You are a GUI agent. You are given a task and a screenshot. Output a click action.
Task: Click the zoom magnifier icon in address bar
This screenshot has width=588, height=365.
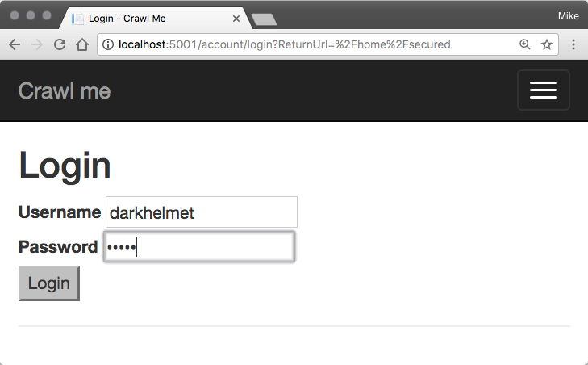pos(524,44)
